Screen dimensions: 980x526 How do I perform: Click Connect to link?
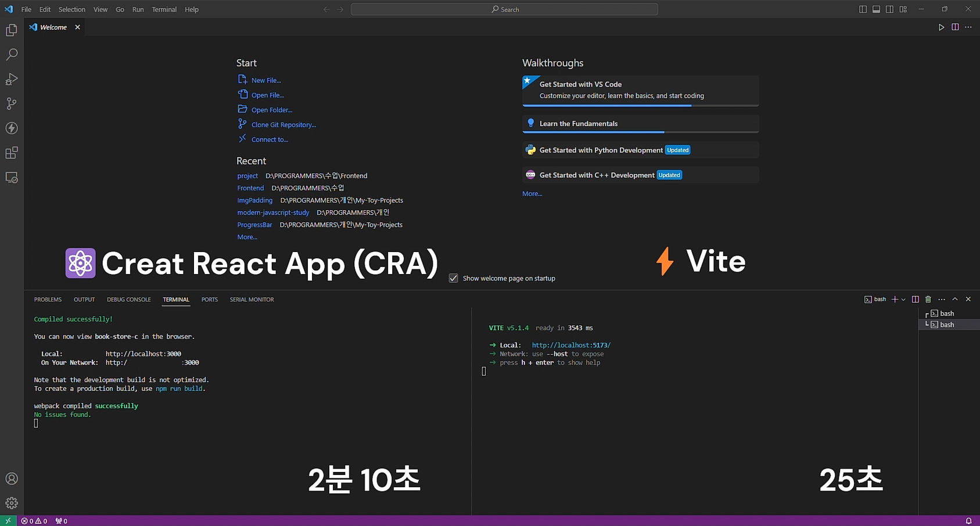[270, 139]
